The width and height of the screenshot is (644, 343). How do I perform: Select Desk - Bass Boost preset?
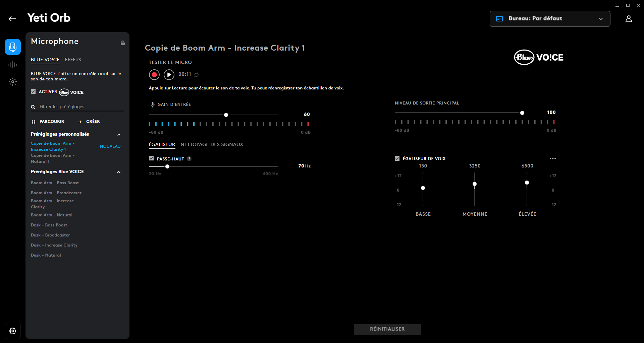[x=49, y=225]
